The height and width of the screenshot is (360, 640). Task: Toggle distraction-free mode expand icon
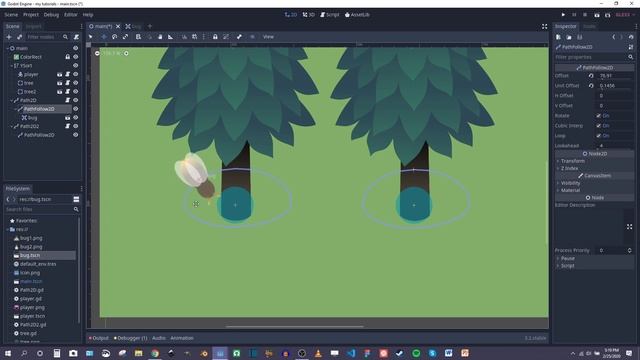point(544,26)
